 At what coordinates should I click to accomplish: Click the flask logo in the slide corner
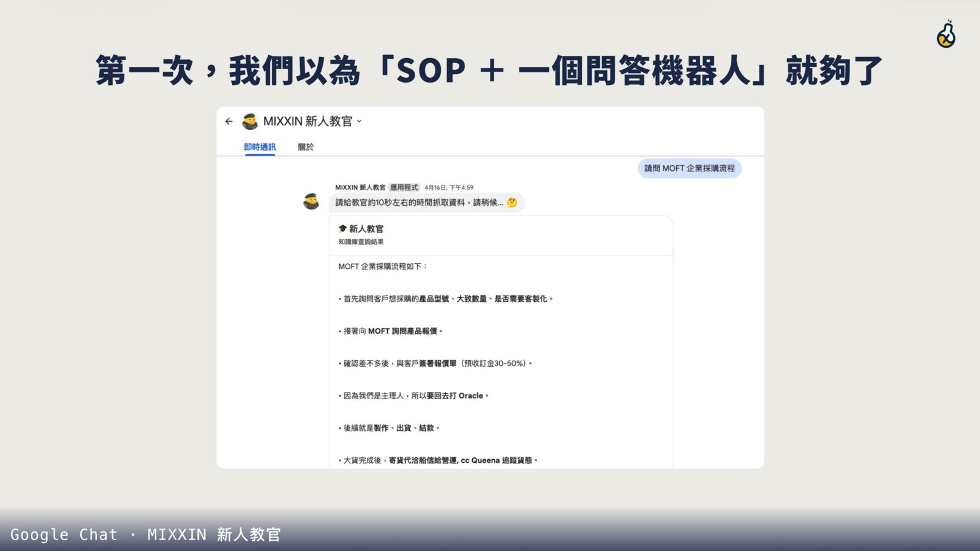pos(946,34)
